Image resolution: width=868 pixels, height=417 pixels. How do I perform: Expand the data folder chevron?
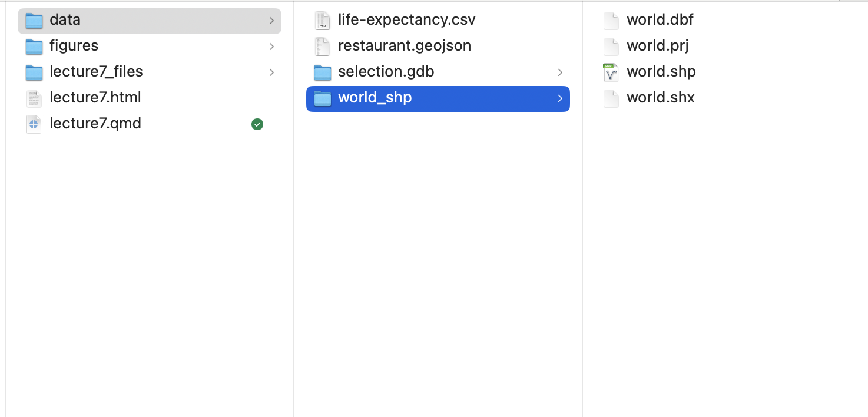(271, 21)
